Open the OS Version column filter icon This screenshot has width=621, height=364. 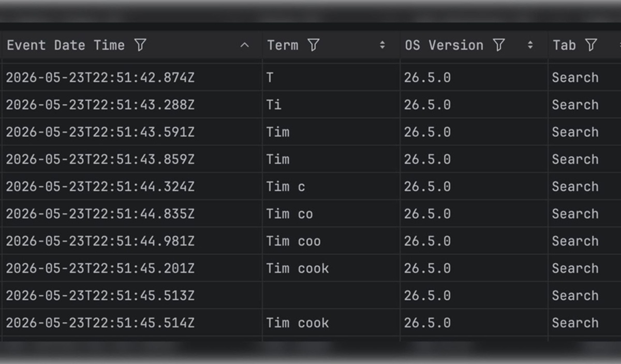pyautogui.click(x=498, y=45)
